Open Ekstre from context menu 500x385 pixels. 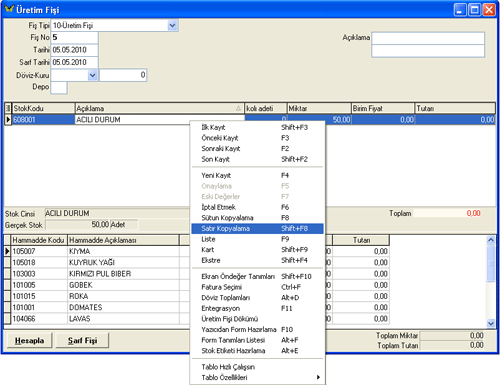[257, 260]
